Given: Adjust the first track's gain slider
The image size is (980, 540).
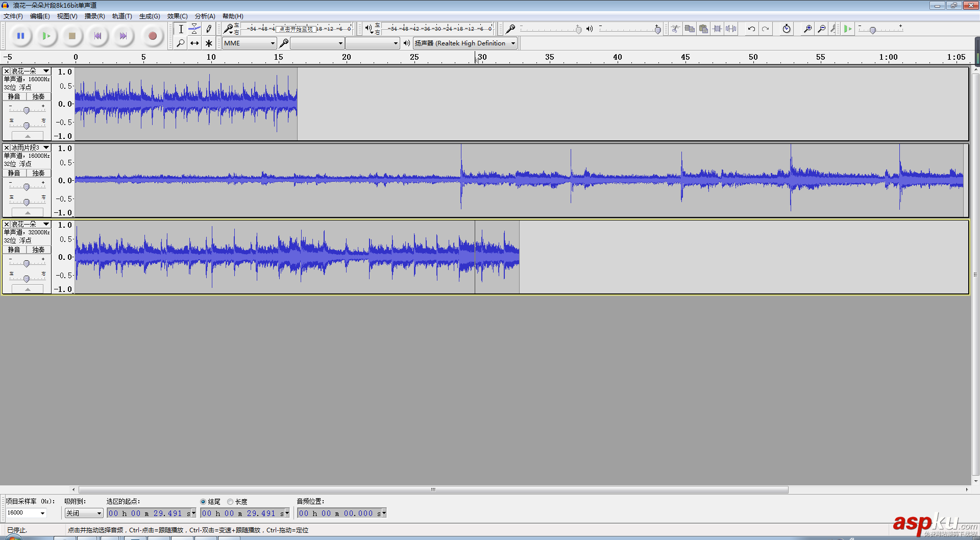Looking at the screenshot, I should (x=26, y=109).
